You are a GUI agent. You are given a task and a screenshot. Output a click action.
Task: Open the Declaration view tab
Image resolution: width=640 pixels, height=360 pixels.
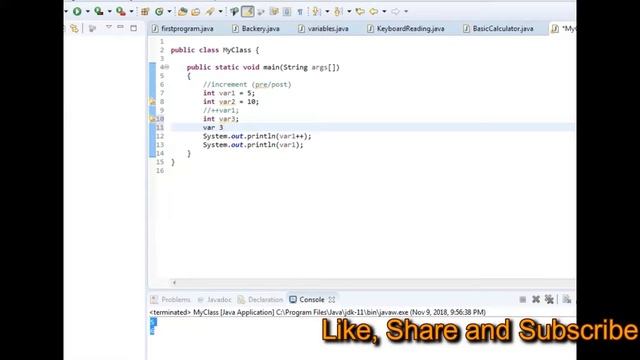tap(260, 300)
